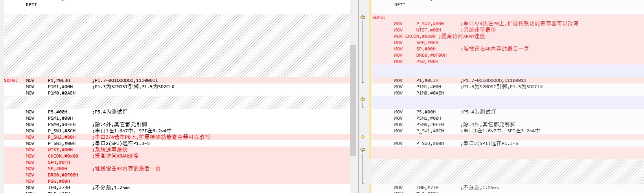Screen dimensions: 644x193
Task: Select the SDFW: label in the left pane
Action: coord(11,80)
